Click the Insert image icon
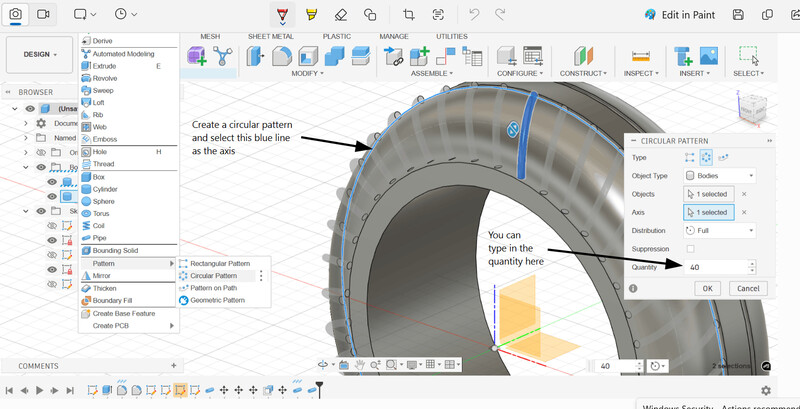 708,55
